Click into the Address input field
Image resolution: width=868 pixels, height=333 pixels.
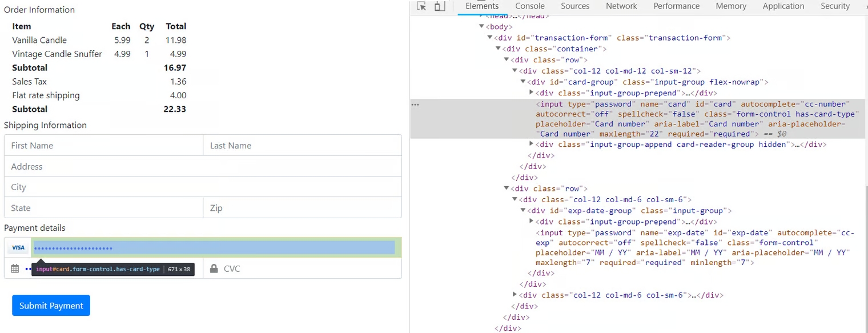tap(203, 167)
